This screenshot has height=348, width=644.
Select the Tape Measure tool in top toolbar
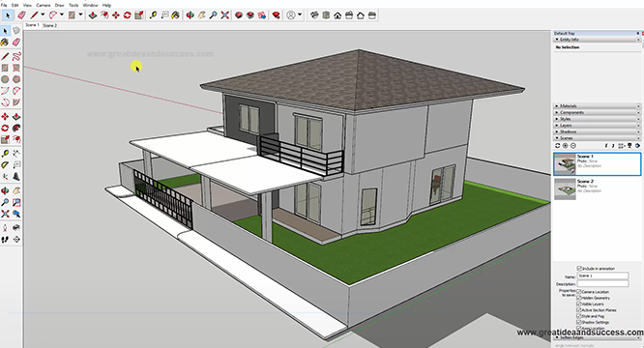point(153,15)
